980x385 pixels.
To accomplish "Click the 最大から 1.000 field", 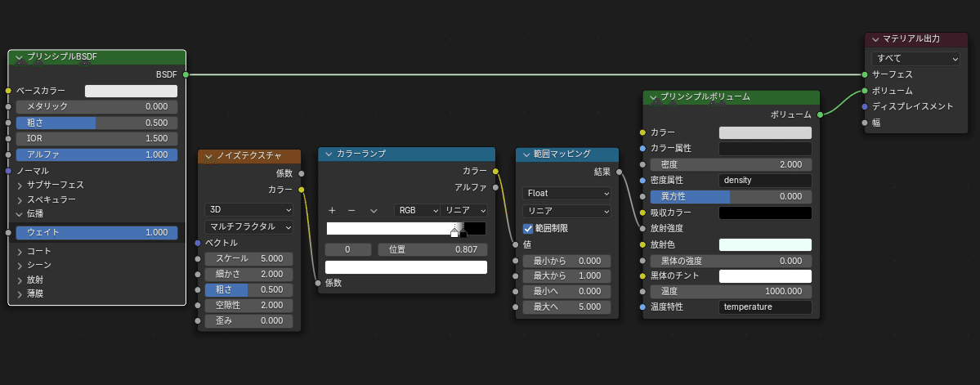I will (x=566, y=276).
